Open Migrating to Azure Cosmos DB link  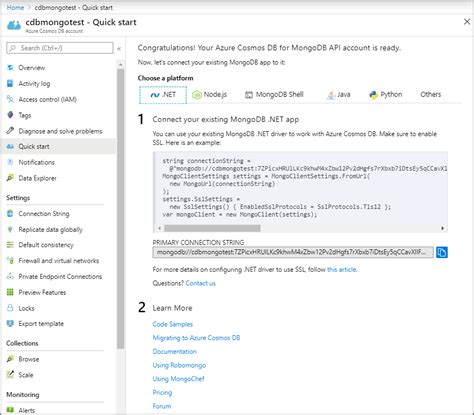[x=196, y=338]
